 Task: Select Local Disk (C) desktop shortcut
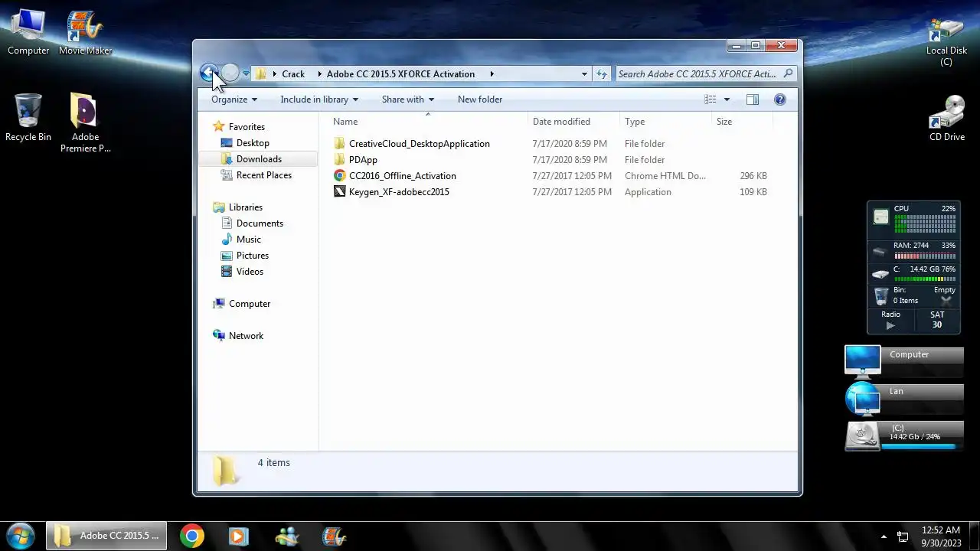click(x=946, y=41)
